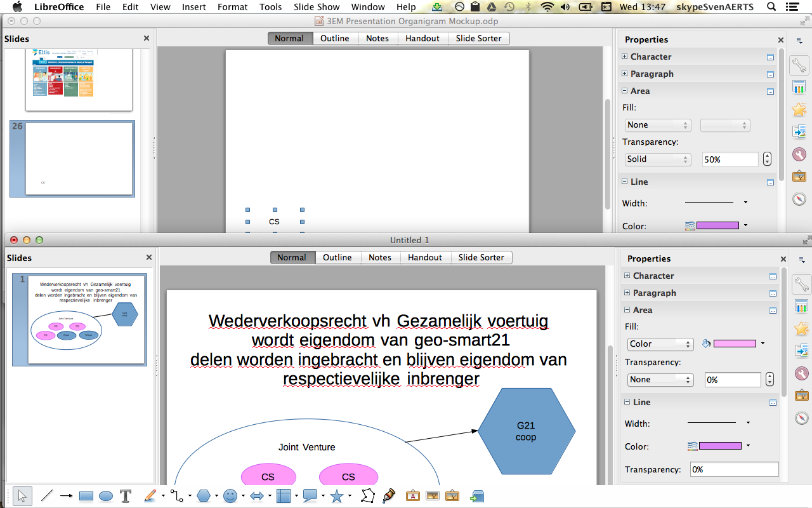Screen dimensions: 812x508
Task: Open Navigator compass in 3EM Presentation sidebar
Action: point(799,199)
